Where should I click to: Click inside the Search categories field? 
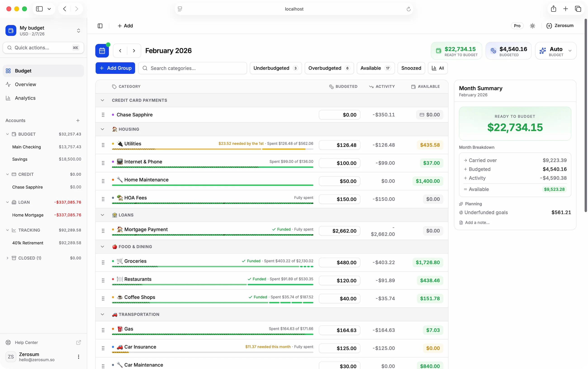pyautogui.click(x=192, y=68)
